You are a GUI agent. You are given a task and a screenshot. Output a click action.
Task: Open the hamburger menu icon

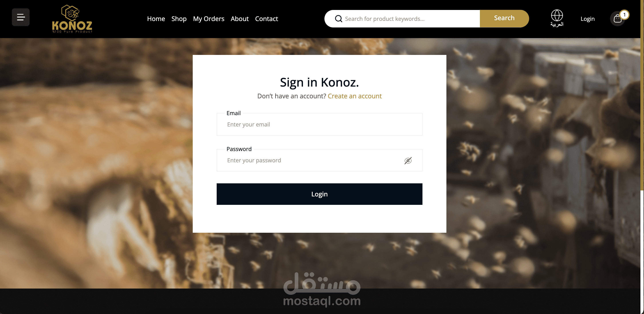(x=21, y=17)
